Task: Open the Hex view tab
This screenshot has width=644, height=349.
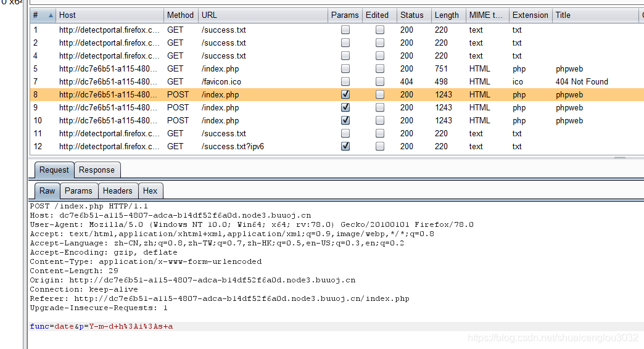Action: tap(151, 191)
